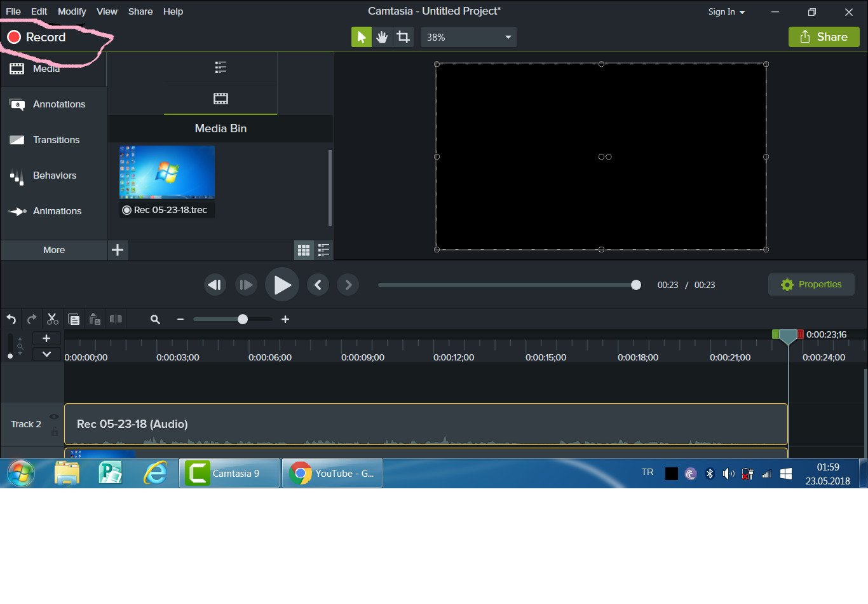
Task: Select the arrow Edit mode tool
Action: (362, 37)
